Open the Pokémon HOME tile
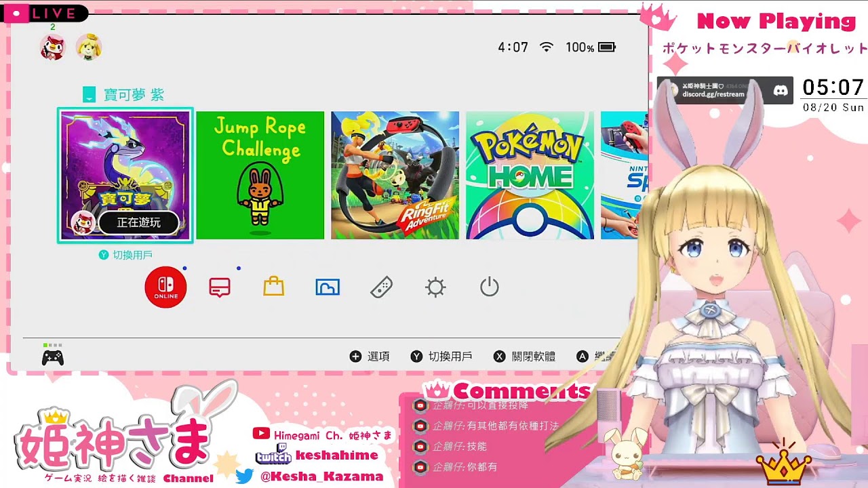This screenshot has height=488, width=868. tap(530, 175)
